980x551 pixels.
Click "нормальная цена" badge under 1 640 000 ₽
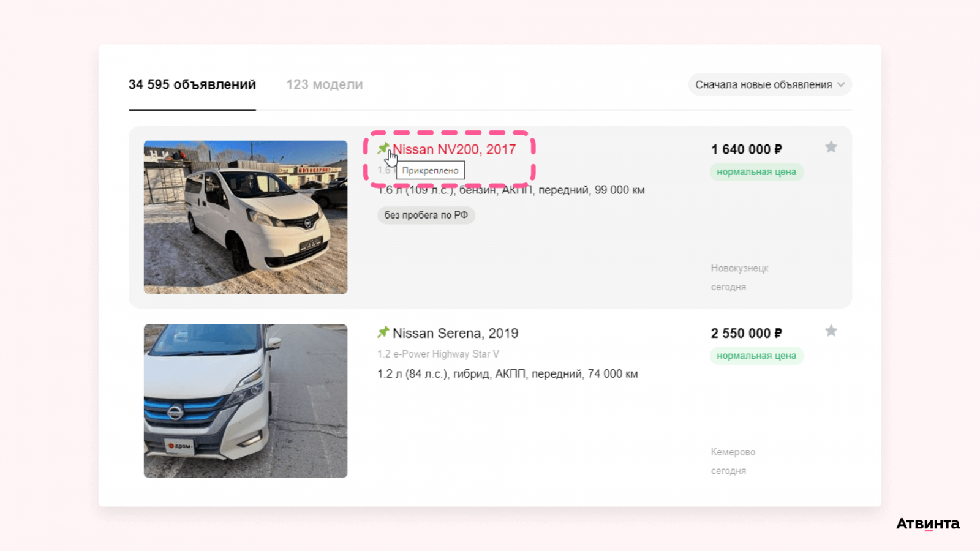(x=756, y=172)
